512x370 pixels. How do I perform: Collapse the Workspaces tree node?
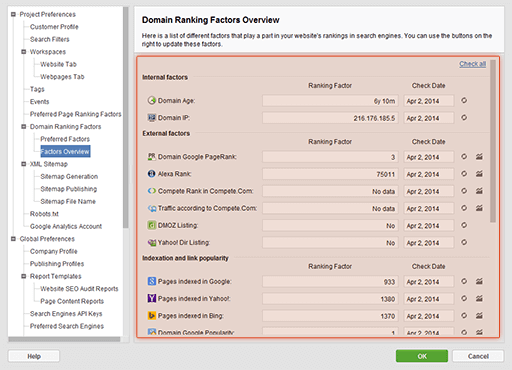[x=24, y=52]
